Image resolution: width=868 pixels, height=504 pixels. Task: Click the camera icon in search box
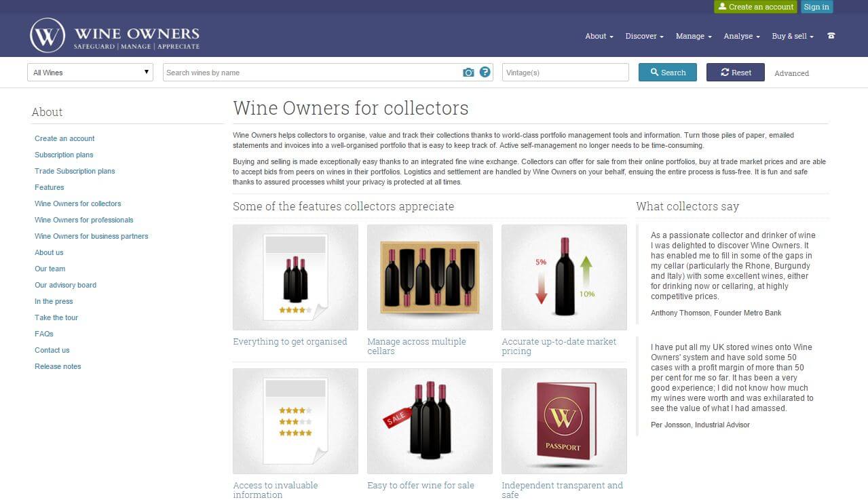coord(468,73)
